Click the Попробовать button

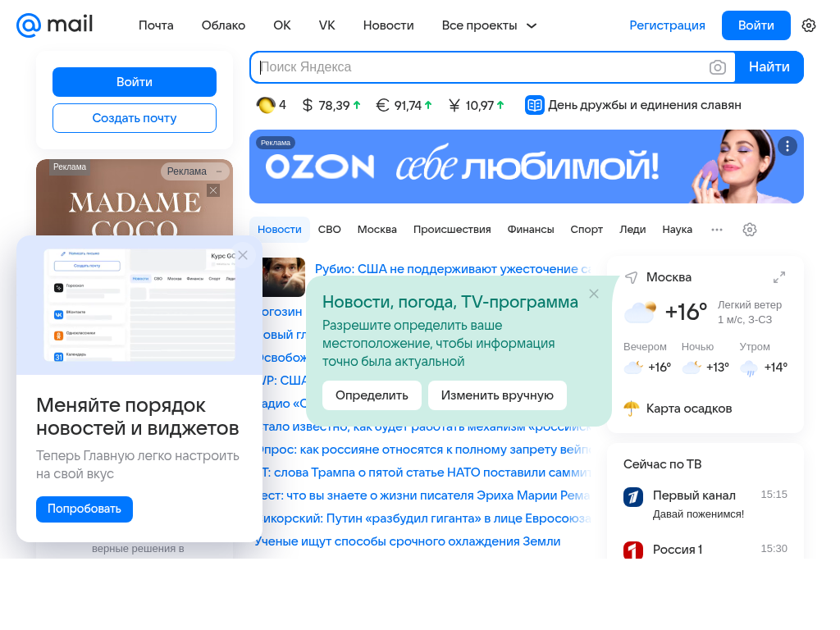[x=84, y=509]
